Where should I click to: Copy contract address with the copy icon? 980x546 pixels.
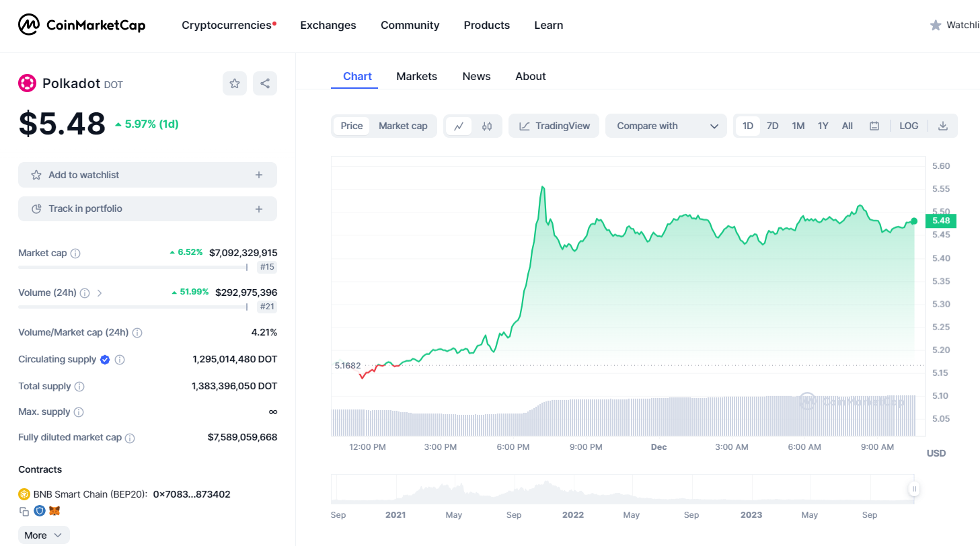pos(24,511)
